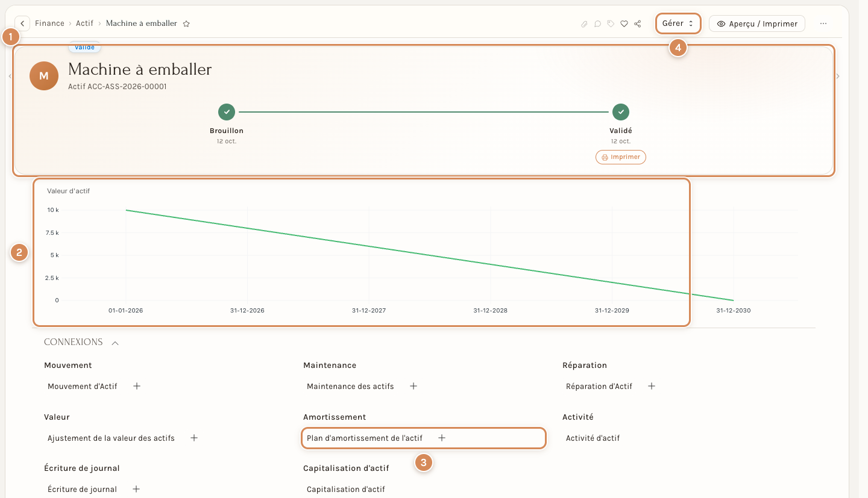868x498 pixels.
Task: Open Plan d'amortissement de l'actif link
Action: [365, 438]
